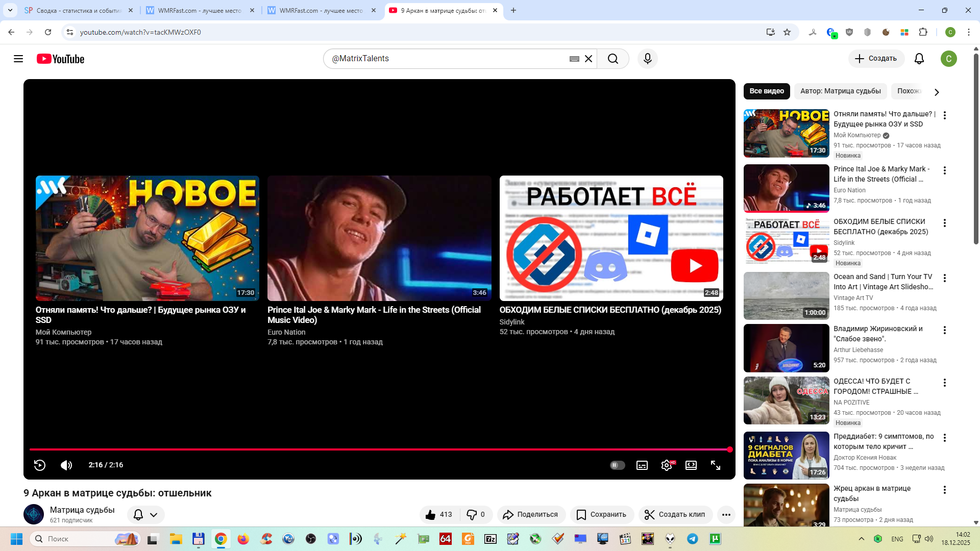Viewport: 980px width, 551px height.
Task: Open more actions three-dot button below video
Action: tap(726, 514)
